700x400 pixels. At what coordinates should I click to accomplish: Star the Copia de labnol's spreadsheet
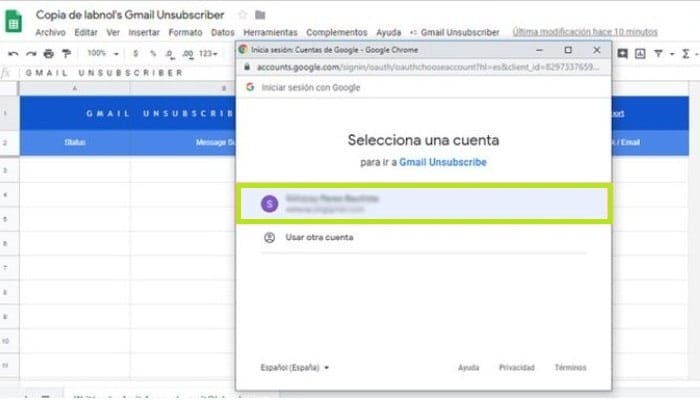(242, 15)
